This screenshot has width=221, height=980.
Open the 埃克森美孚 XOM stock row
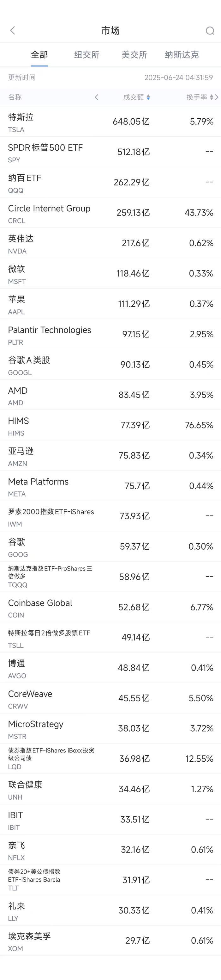(x=110, y=941)
